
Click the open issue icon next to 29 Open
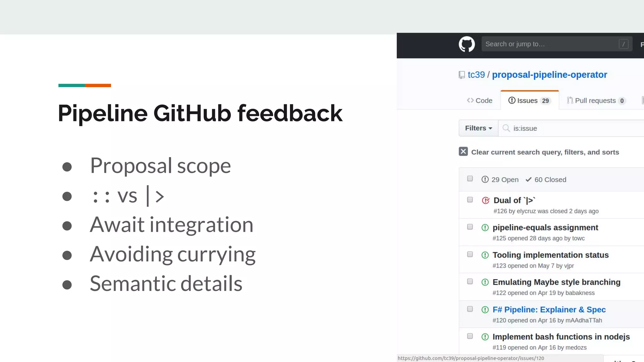[485, 179]
